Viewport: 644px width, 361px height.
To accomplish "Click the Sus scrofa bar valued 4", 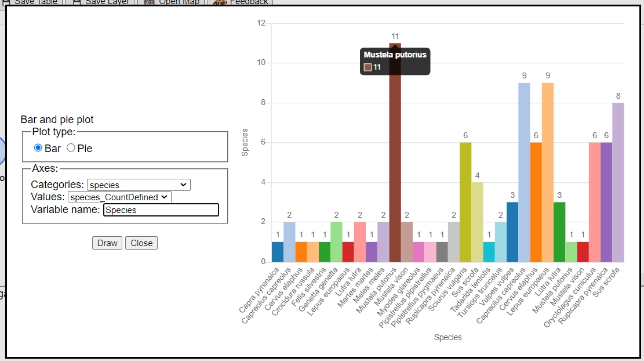I will pyautogui.click(x=477, y=222).
